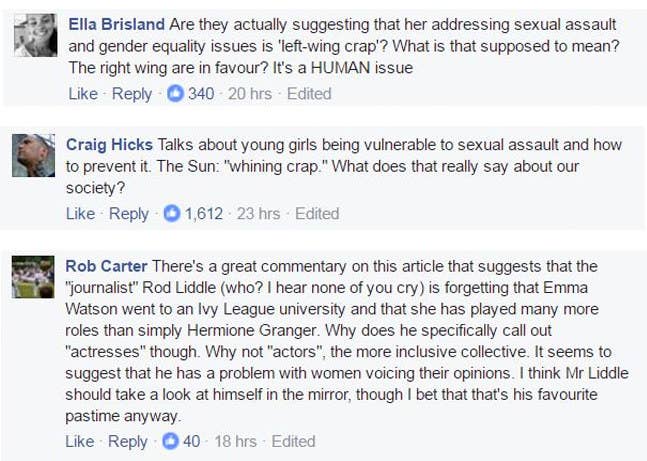Open the Ella Brisland name link
Screen dimensions: 647x461
[x=117, y=24]
